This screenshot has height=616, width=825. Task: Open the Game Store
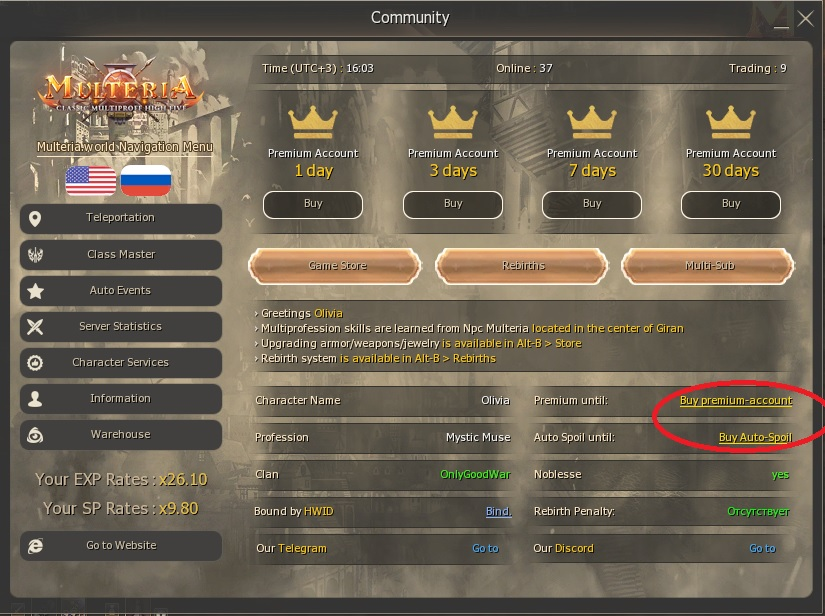[336, 266]
